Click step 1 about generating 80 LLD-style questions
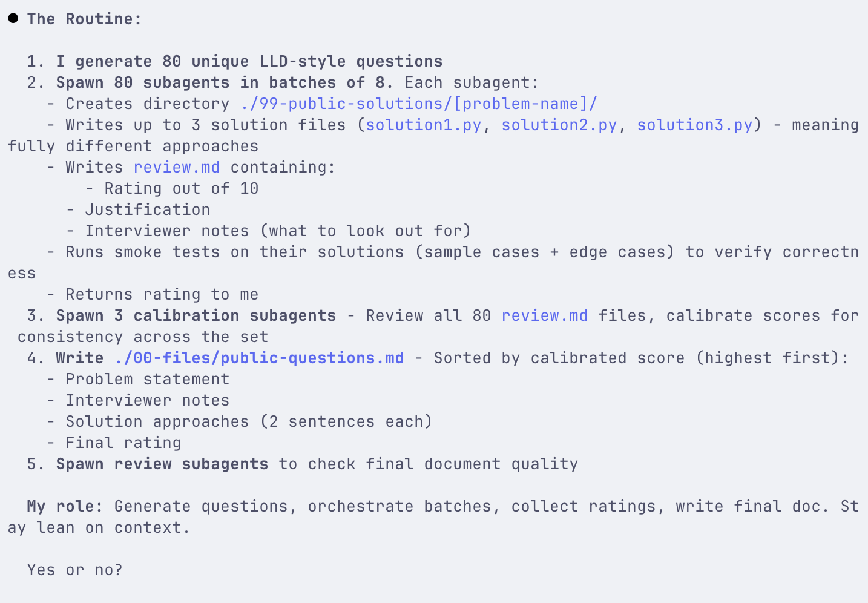Screen dimensions: 868x603 pyautogui.click(x=249, y=61)
